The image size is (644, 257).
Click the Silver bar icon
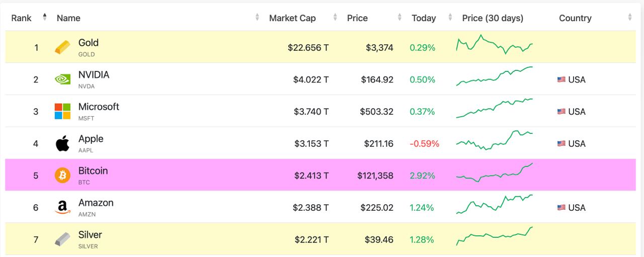[62, 239]
